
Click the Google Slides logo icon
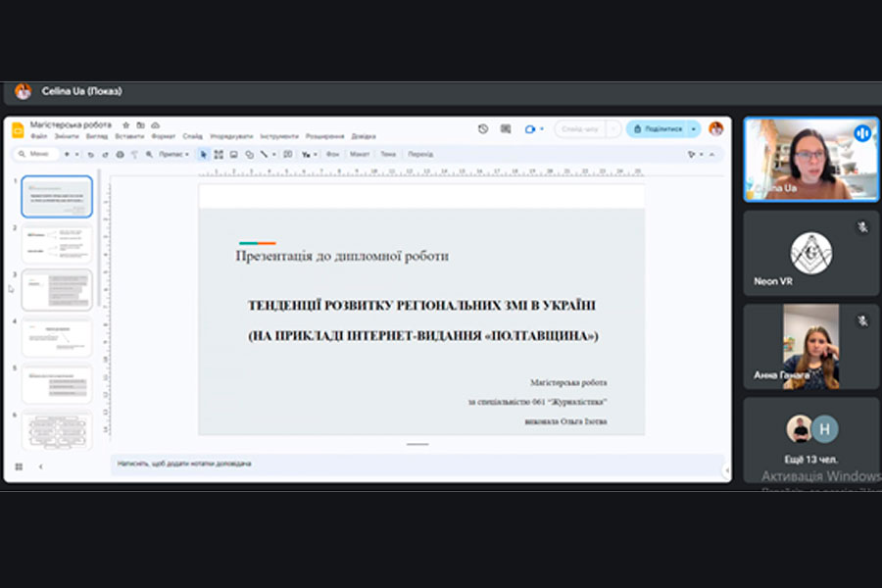(x=18, y=130)
